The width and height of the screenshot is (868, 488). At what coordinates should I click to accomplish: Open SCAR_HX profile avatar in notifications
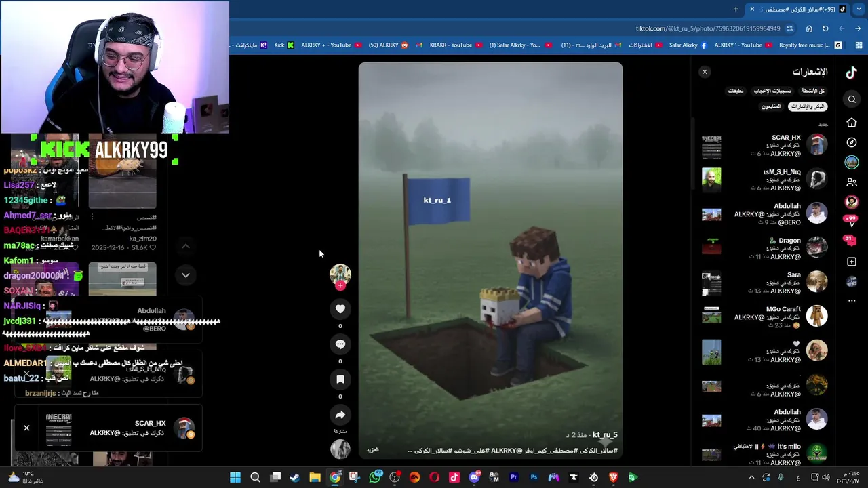pos(817,145)
